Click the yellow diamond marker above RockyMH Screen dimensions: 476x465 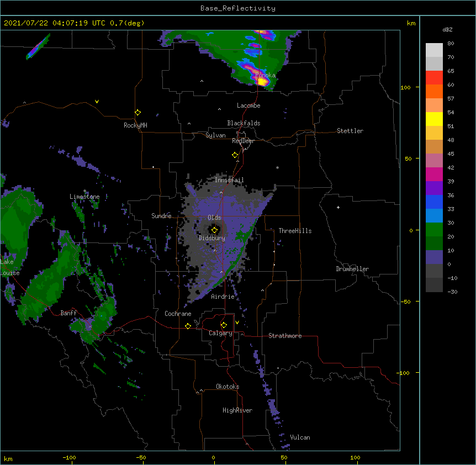[138, 113]
